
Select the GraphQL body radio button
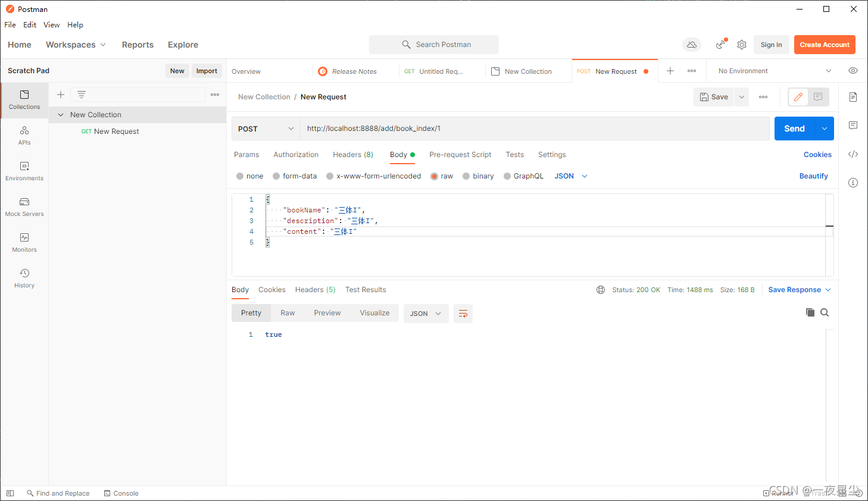tap(507, 176)
